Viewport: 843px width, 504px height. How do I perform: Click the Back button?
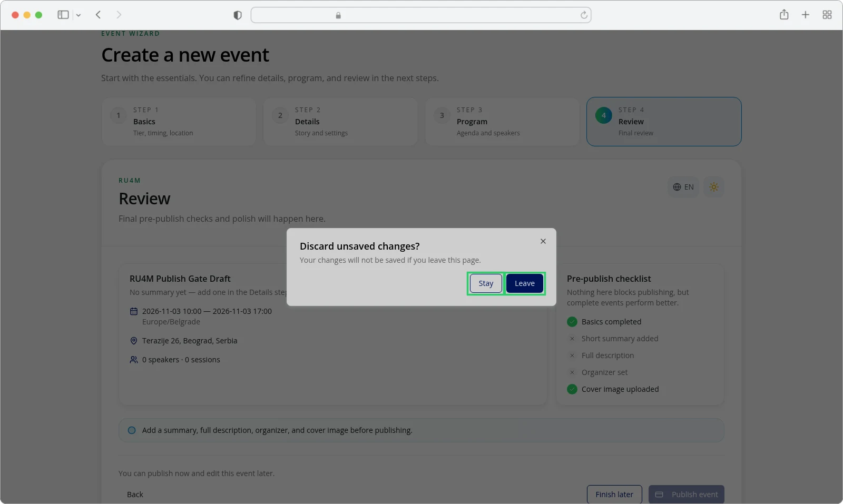click(135, 495)
